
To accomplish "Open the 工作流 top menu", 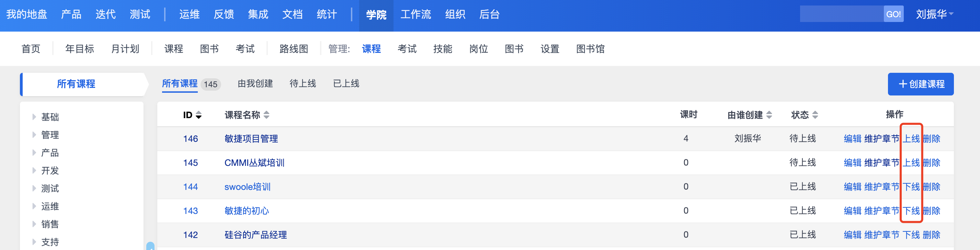I will click(415, 14).
